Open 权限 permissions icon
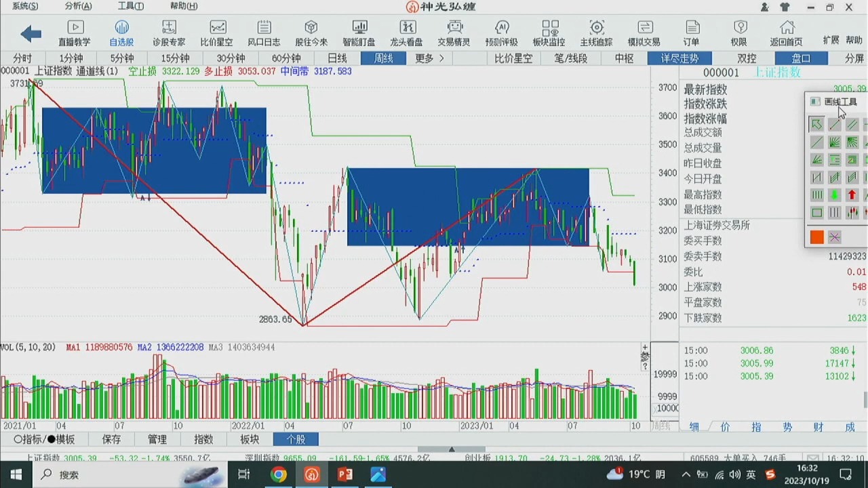868x488 pixels. 739,33
